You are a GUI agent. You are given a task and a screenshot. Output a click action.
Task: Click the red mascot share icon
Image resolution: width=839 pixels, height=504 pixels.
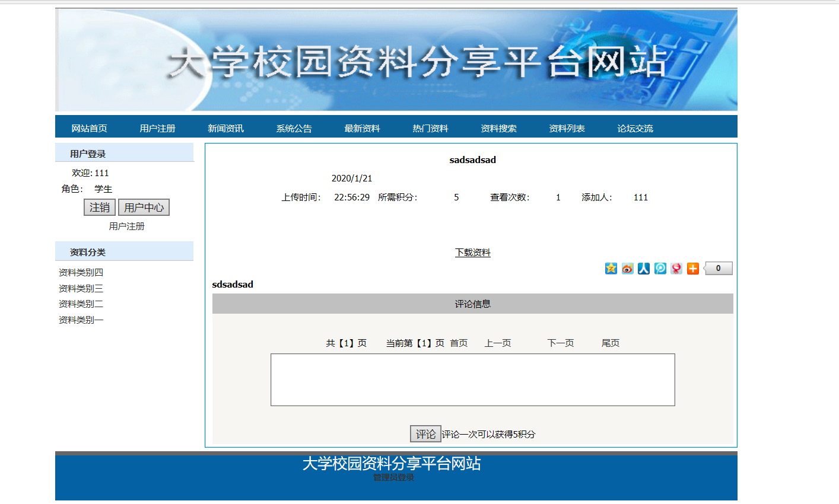(x=676, y=269)
